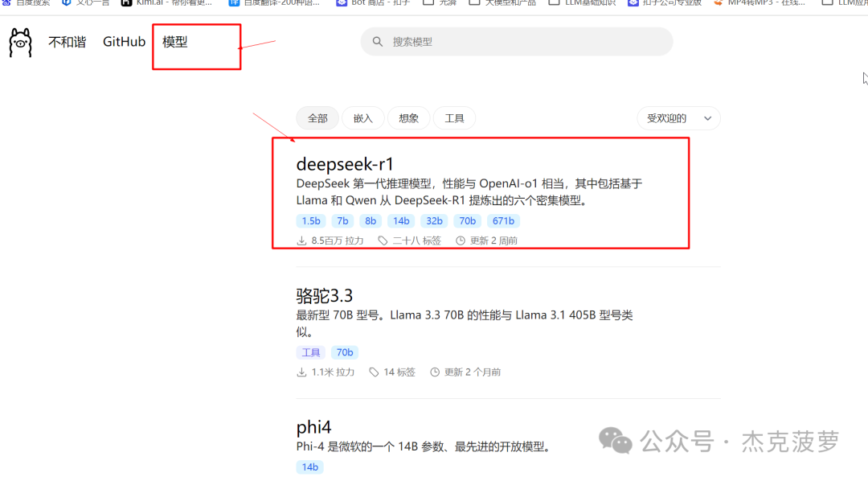
Task: Select the 全部 filter tab
Action: (317, 118)
